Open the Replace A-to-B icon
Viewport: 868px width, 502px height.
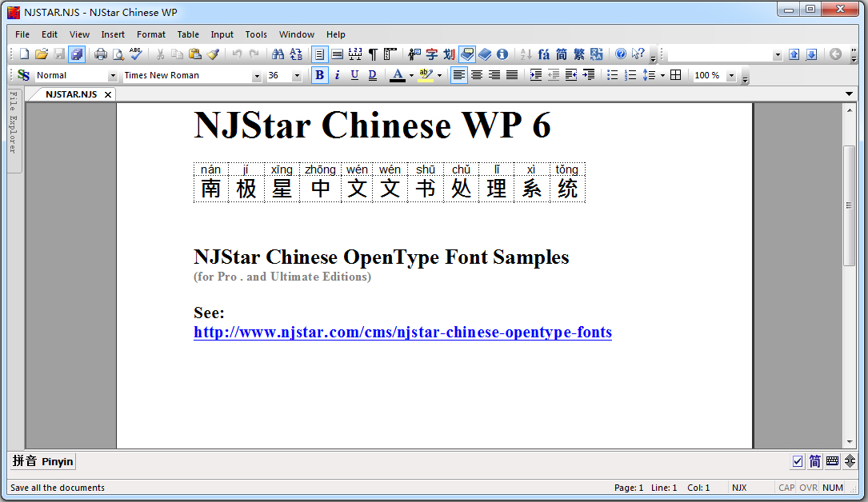click(x=296, y=54)
